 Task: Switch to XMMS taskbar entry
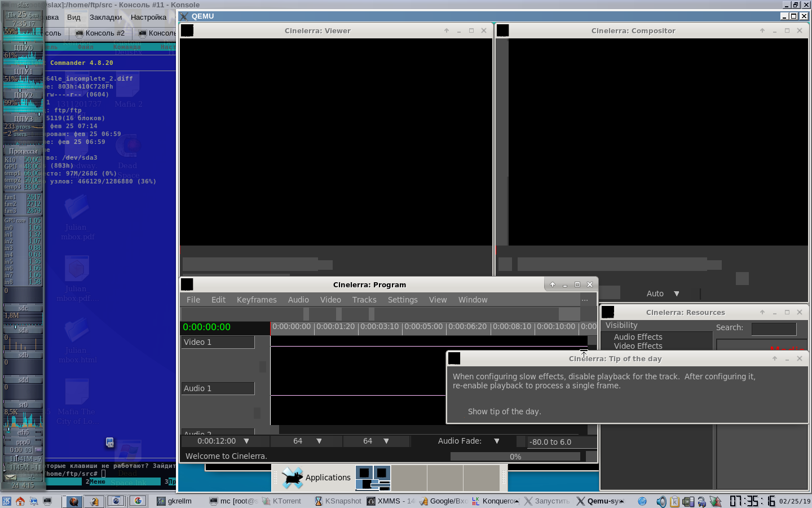point(390,501)
